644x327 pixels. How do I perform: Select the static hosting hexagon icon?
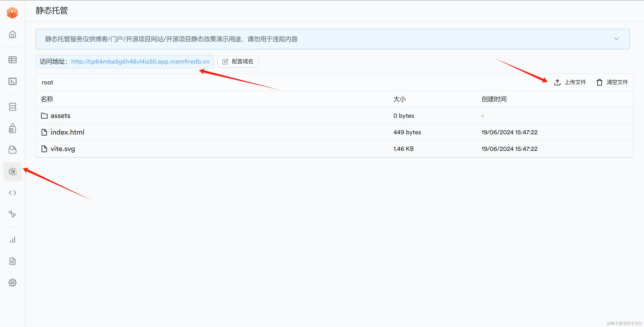13,171
